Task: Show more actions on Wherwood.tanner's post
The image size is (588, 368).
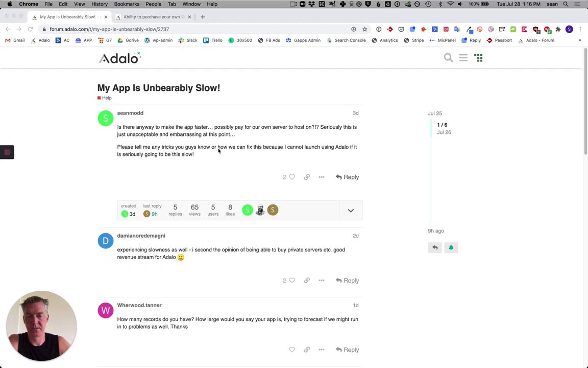Action: [322, 350]
